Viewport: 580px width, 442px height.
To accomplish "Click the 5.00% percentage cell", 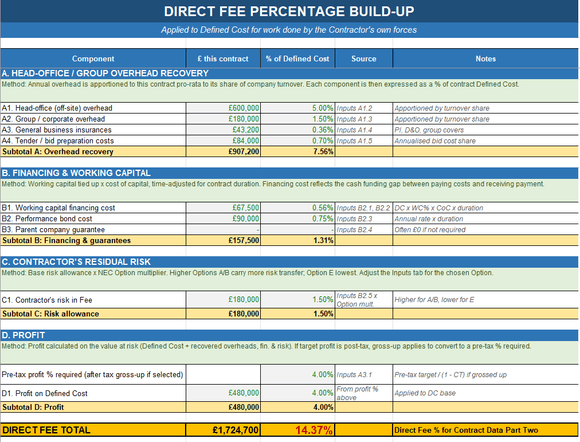I will pos(297,108).
